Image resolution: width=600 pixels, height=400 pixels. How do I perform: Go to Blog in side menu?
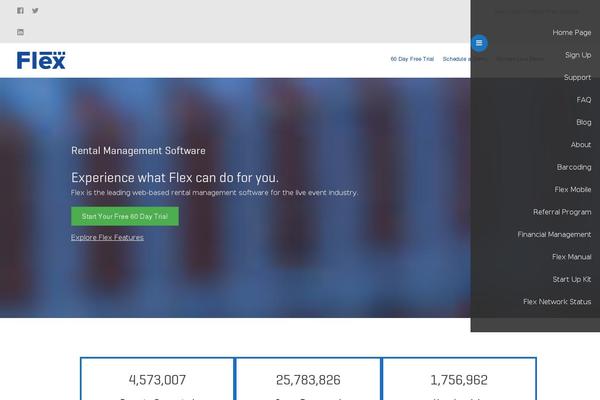coord(584,122)
